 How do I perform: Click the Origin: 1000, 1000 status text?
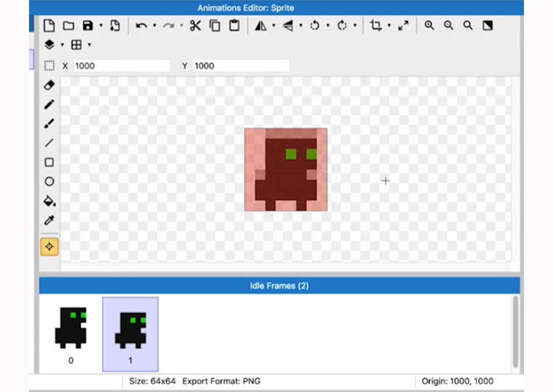[x=457, y=381]
